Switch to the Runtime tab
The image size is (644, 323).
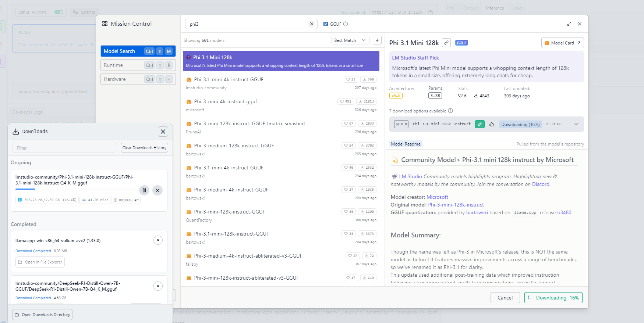138,65
